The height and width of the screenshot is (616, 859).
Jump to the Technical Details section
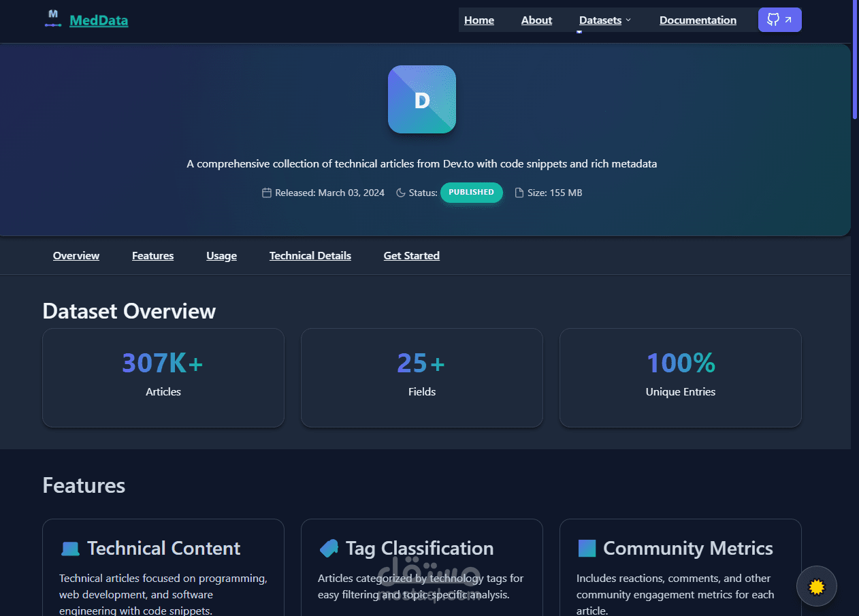(x=310, y=256)
